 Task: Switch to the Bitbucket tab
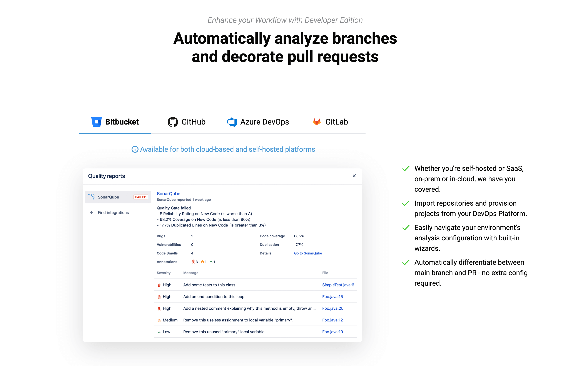click(x=115, y=122)
